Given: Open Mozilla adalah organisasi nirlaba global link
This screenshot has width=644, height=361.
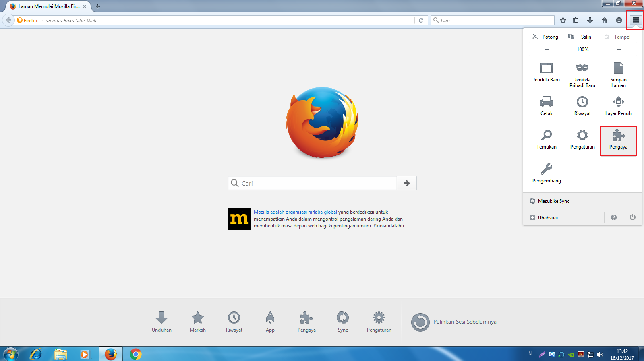Looking at the screenshot, I should 295,212.
